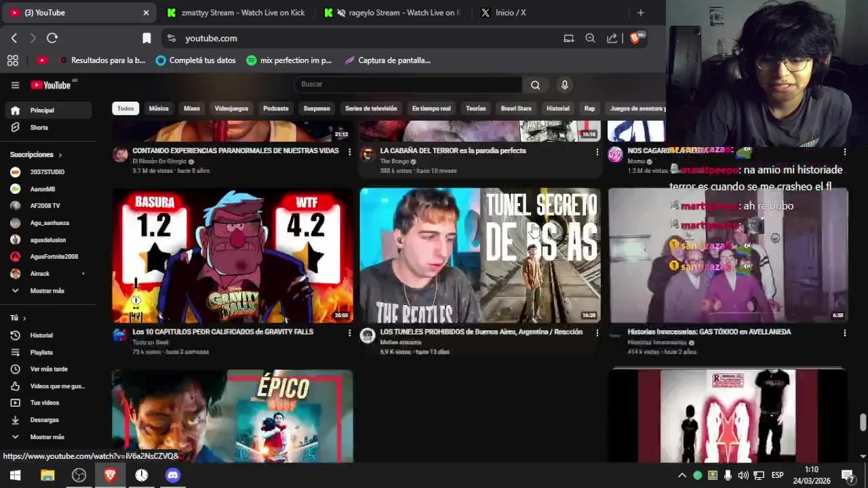The width and height of the screenshot is (868, 488).
Task: Open options menu for LA CABAÑA DEL TERROR video
Action: tap(597, 152)
